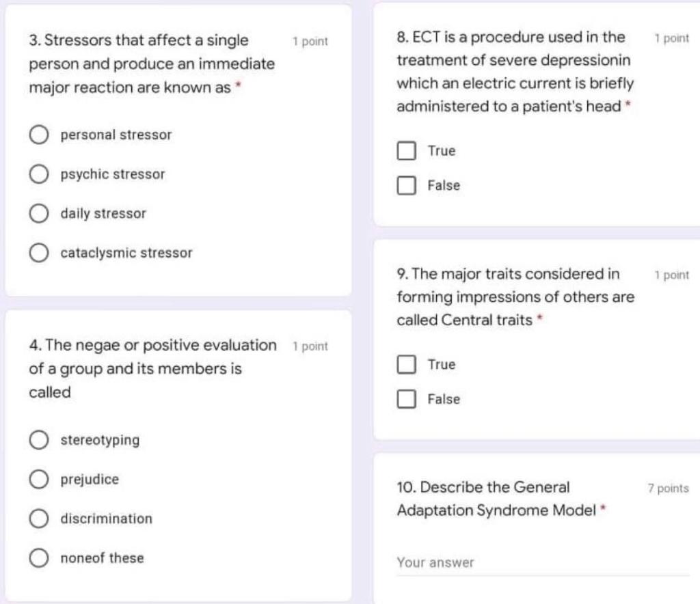The width and height of the screenshot is (700, 604).
Task: Pick "noneof these" as your answer
Action: 39,558
